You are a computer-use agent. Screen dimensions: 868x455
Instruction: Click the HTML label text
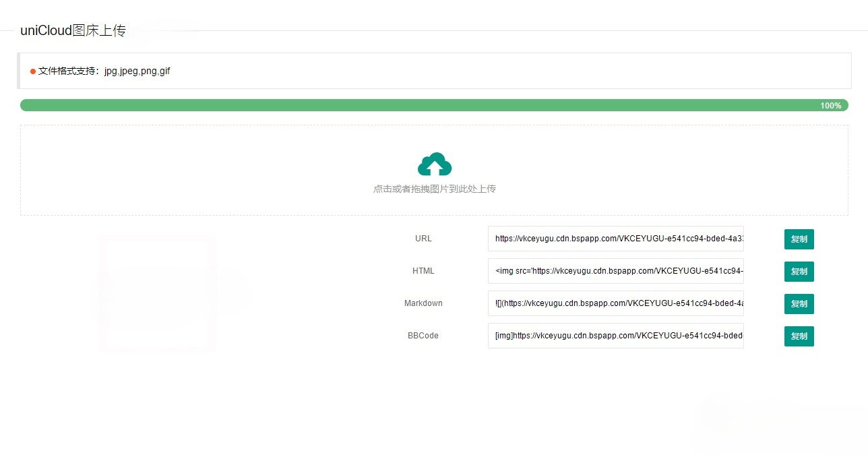coord(423,271)
